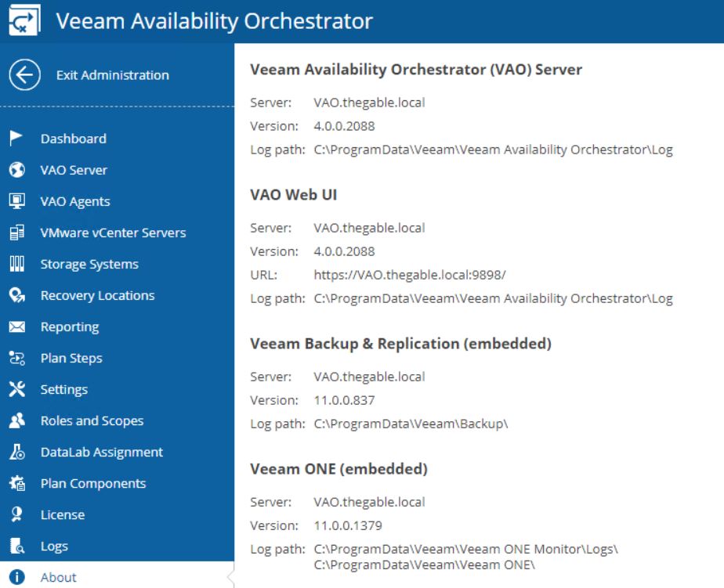Select the VAO Server globe icon
The width and height of the screenshot is (724, 588).
pos(17,170)
